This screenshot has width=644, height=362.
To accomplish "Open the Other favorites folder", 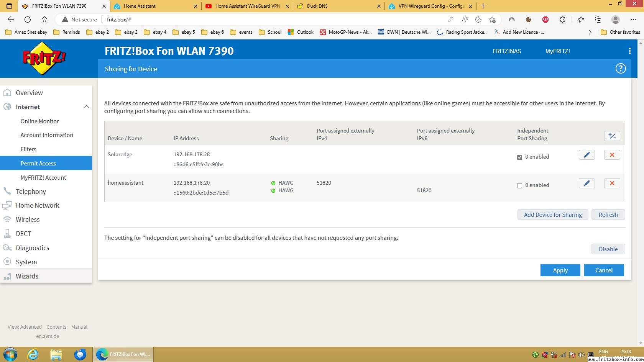I will pyautogui.click(x=620, y=32).
